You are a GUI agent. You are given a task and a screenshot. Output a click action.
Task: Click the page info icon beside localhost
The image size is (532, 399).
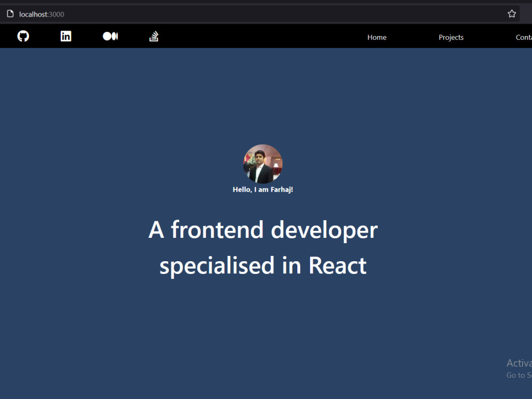(10, 14)
